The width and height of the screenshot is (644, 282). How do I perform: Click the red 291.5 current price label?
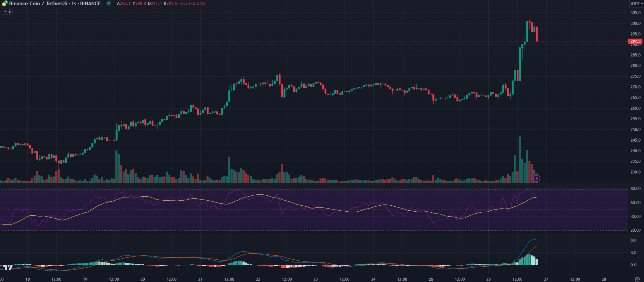click(635, 41)
